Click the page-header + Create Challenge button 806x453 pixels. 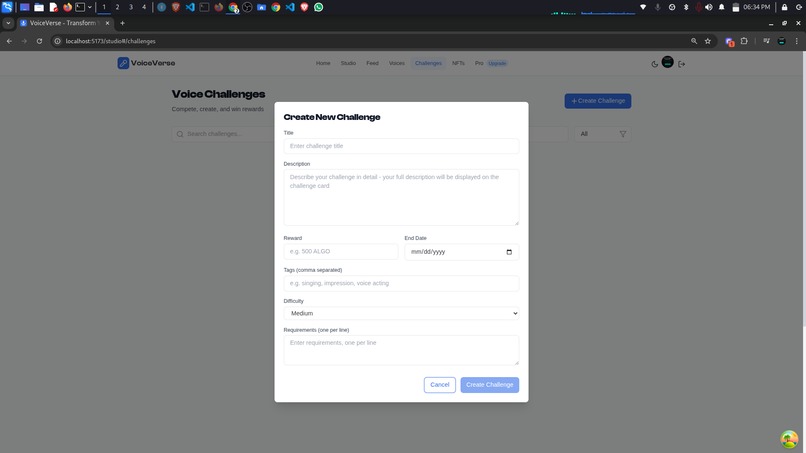(598, 101)
